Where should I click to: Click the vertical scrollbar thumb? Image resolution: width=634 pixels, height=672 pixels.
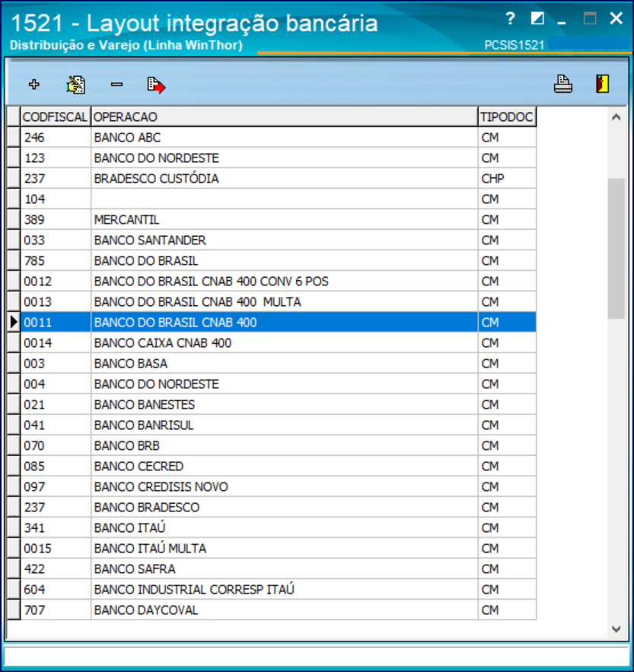pyautogui.click(x=616, y=249)
